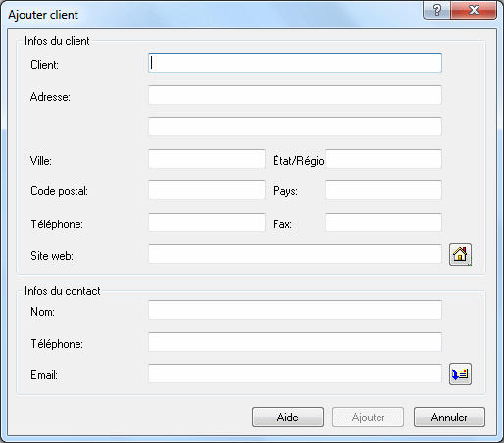Click the Aide button

tap(287, 417)
